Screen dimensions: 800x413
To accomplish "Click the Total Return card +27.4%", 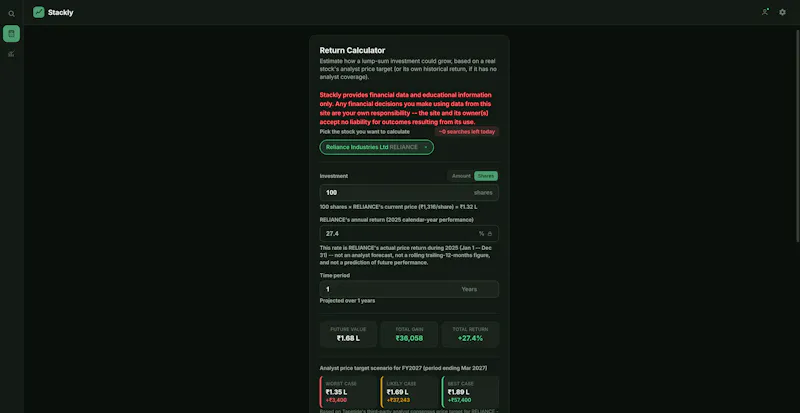I will tap(470, 334).
